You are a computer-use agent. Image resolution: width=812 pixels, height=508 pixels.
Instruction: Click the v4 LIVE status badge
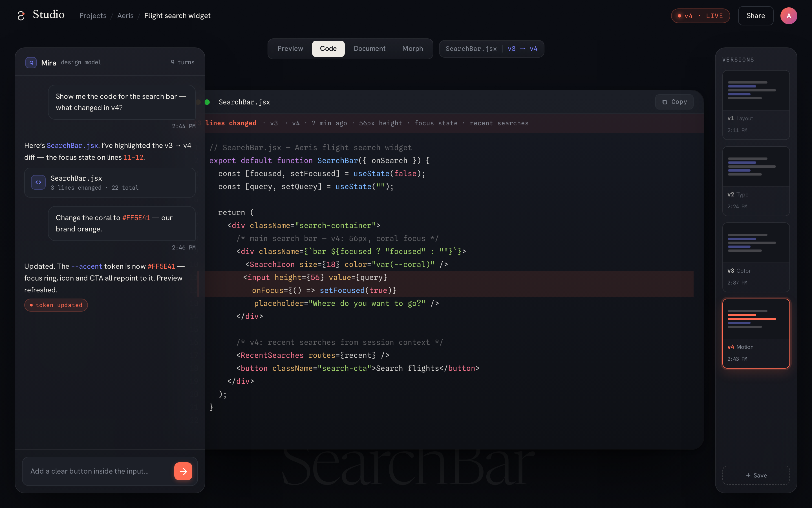pyautogui.click(x=700, y=16)
